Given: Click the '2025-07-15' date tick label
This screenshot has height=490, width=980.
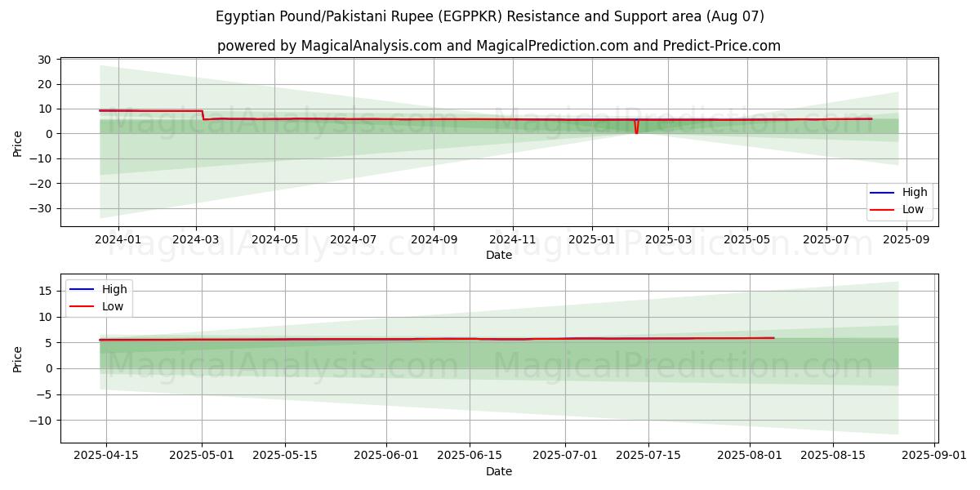Looking at the screenshot, I should pos(648,457).
